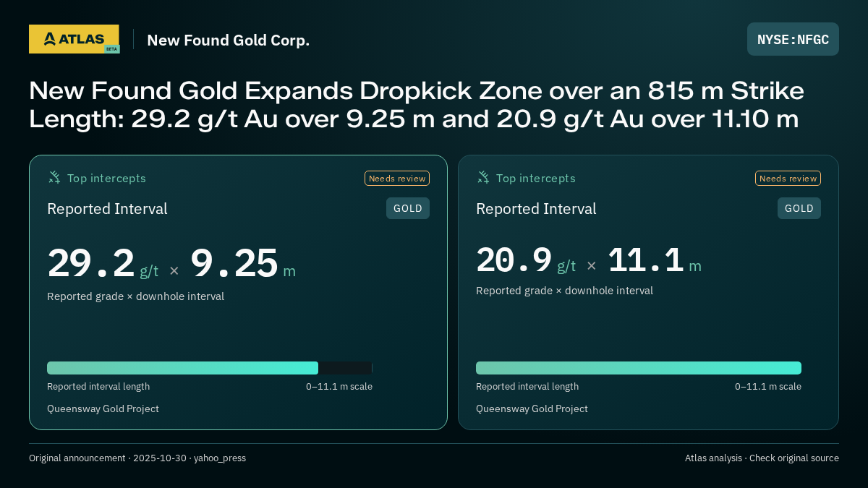Viewport: 868px width, 488px height.
Task: Click Needs review badge in the 20.9 g/t card
Action: pos(788,178)
